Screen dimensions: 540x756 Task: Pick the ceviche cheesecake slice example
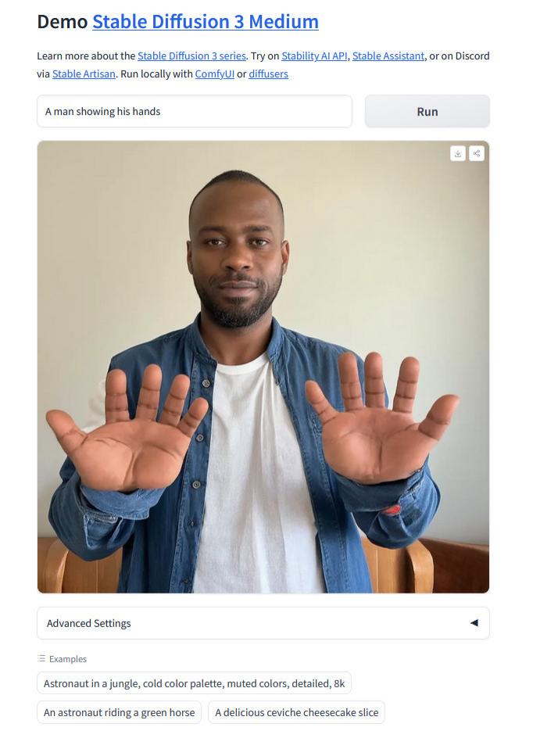click(296, 712)
